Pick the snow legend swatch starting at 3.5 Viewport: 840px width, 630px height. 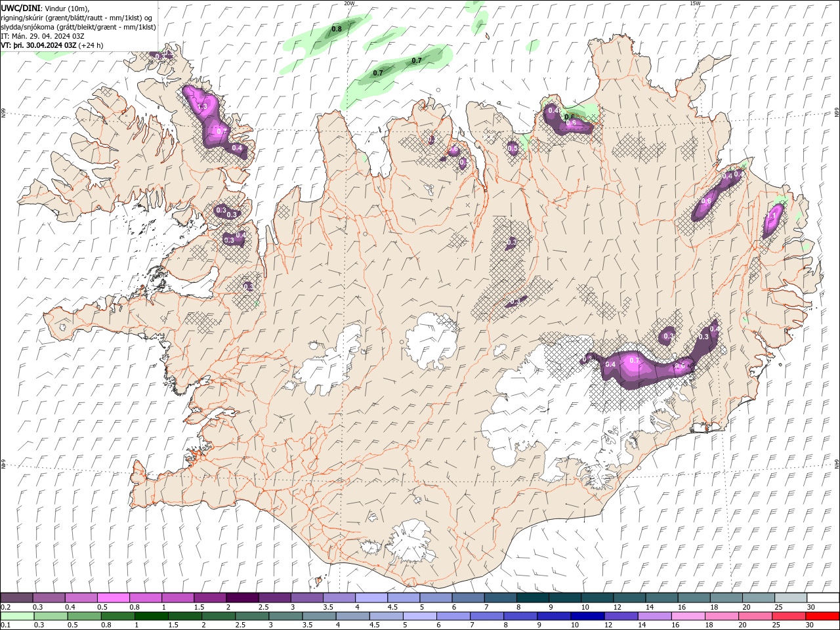coord(339,598)
